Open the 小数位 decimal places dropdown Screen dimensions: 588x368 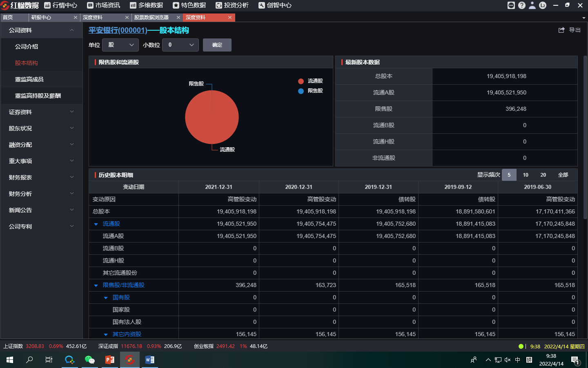180,45
